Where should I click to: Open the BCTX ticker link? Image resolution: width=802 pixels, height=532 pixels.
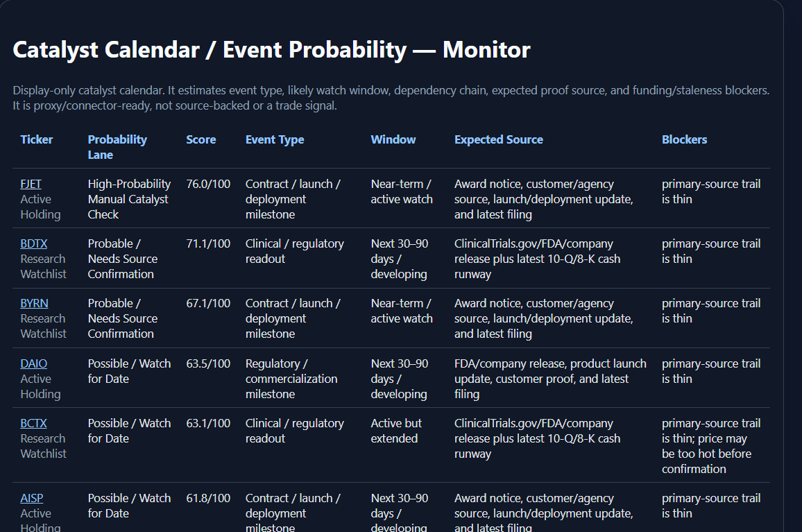pyautogui.click(x=34, y=424)
